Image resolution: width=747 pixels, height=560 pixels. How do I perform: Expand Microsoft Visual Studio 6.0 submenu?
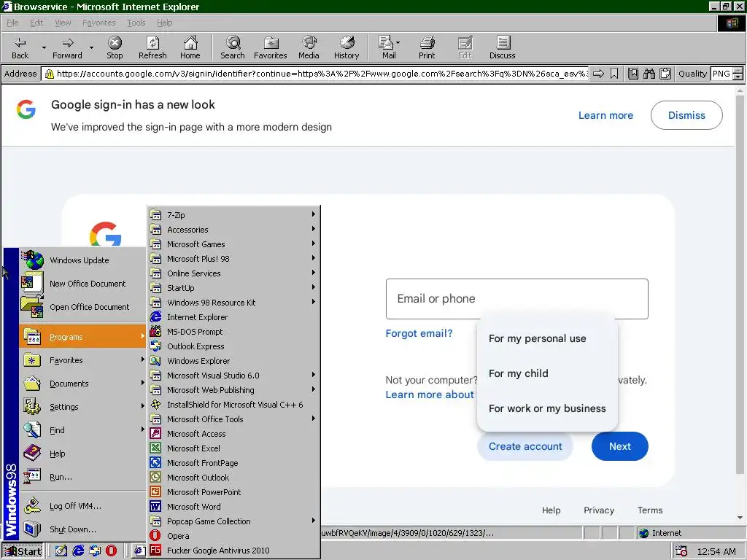coord(233,376)
